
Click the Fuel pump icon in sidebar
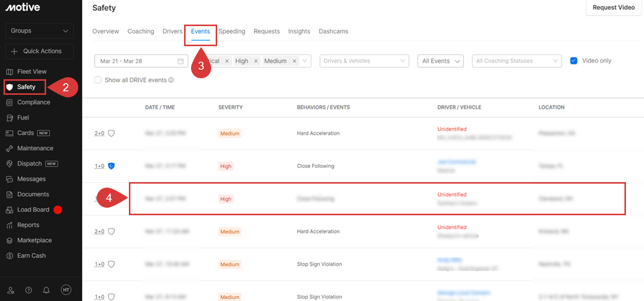point(9,118)
